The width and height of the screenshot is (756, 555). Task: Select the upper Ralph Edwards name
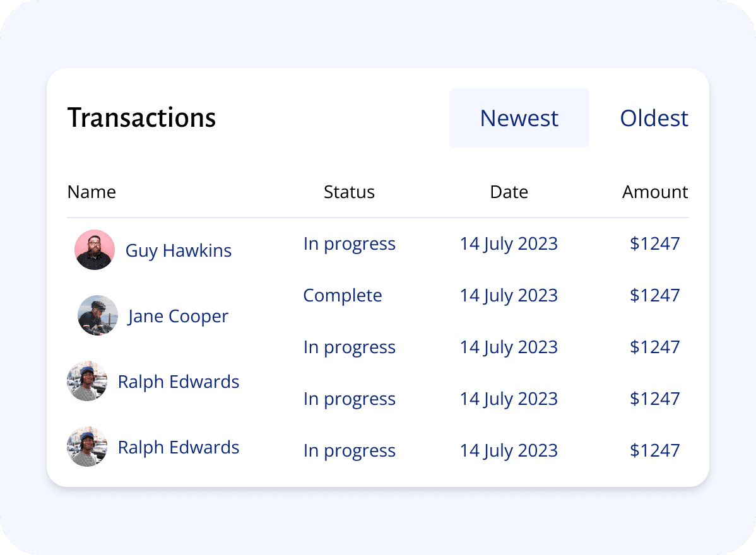[179, 382]
